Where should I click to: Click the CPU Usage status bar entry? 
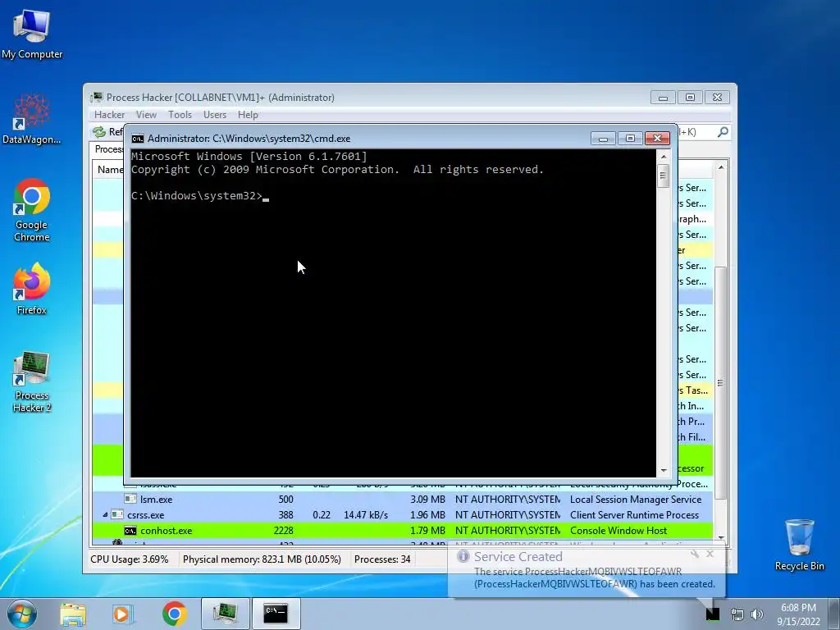pyautogui.click(x=129, y=559)
